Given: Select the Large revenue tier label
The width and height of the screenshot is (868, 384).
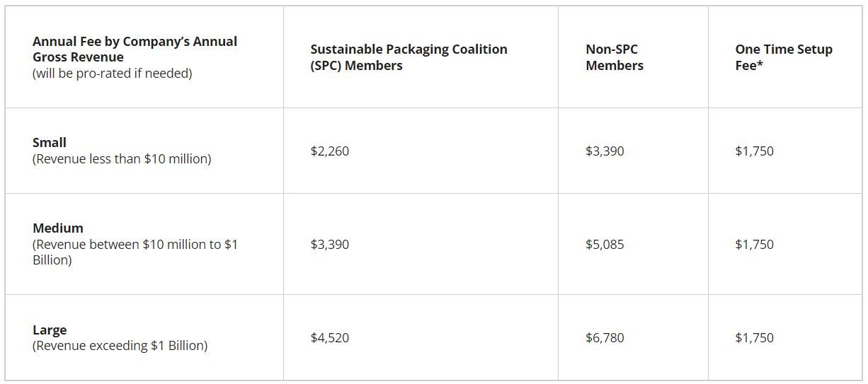Looking at the screenshot, I should coord(50,330).
